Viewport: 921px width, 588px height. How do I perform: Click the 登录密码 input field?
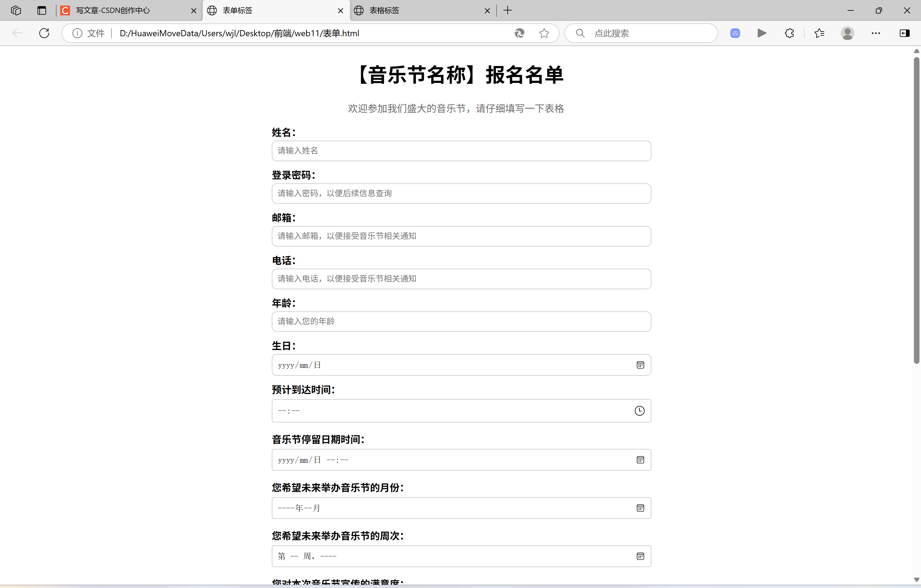coord(461,193)
